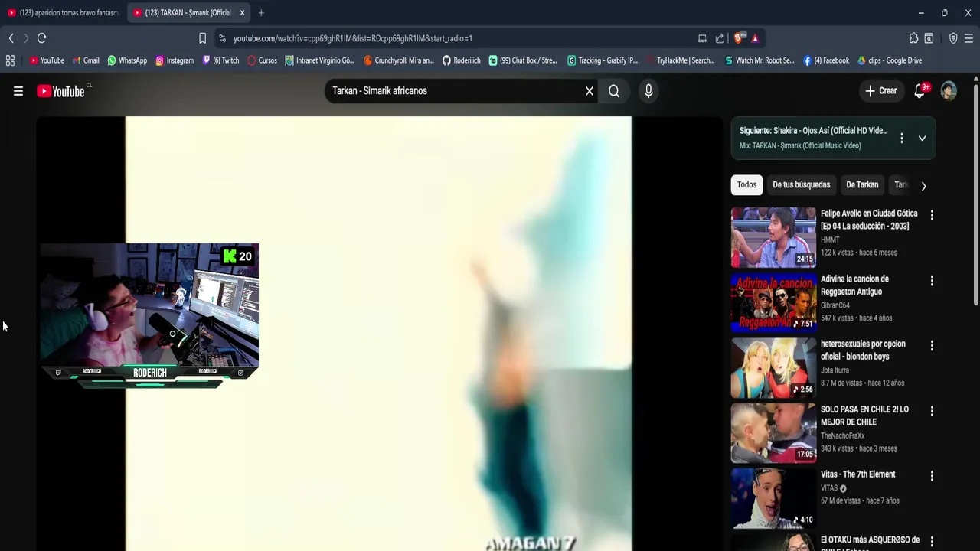The image size is (980, 551).
Task: Open the WhatsApp bookmark
Action: pyautogui.click(x=127, y=60)
